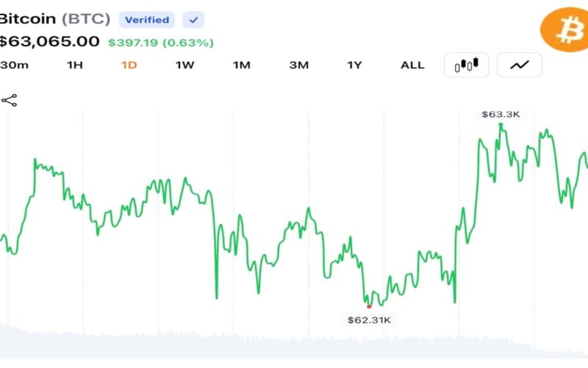Select the 1D time range

coord(129,65)
